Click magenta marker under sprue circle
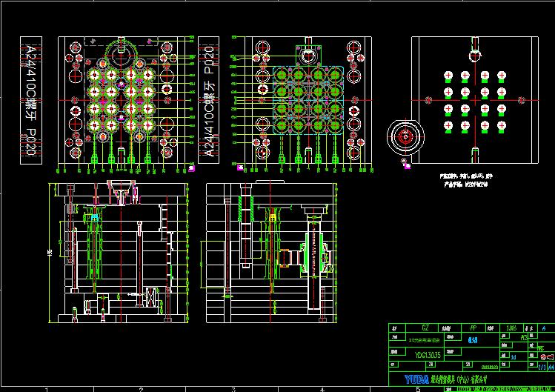555x392 pixels. pyautogui.click(x=407, y=167)
